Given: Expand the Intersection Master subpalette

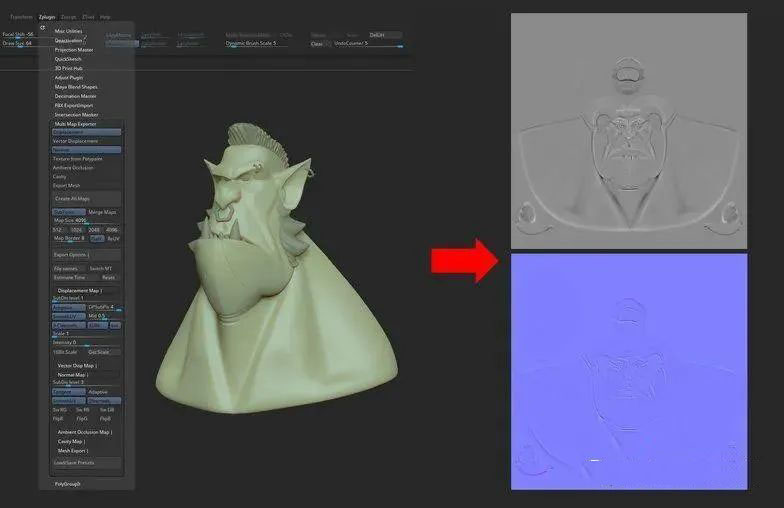Looking at the screenshot, I should click(76, 114).
